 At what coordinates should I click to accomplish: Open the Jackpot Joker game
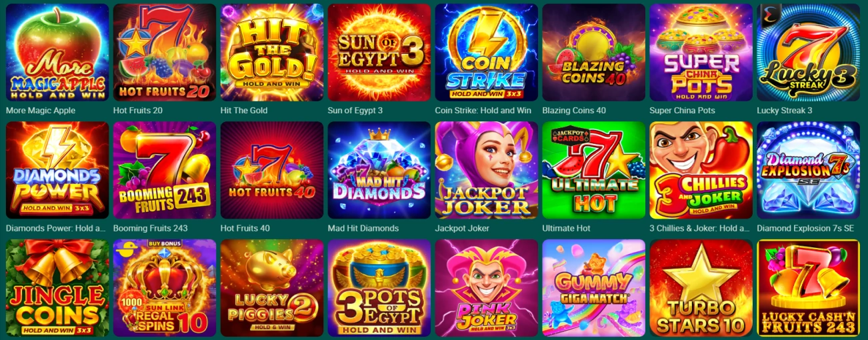point(487,170)
